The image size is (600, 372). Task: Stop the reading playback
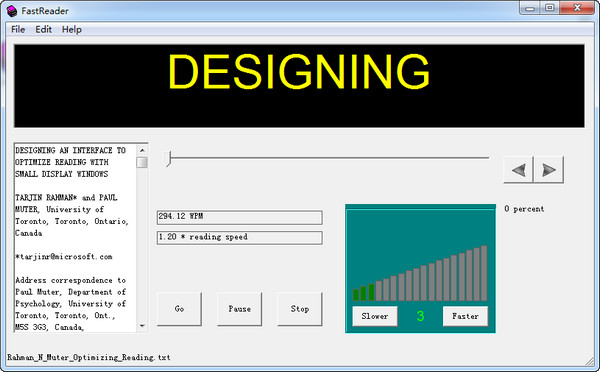click(x=300, y=309)
